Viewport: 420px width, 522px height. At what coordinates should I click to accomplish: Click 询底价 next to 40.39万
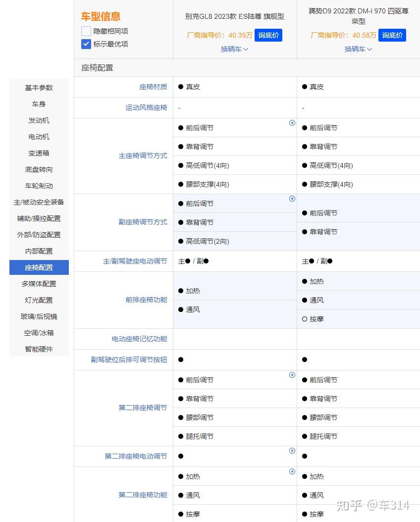[x=268, y=35]
